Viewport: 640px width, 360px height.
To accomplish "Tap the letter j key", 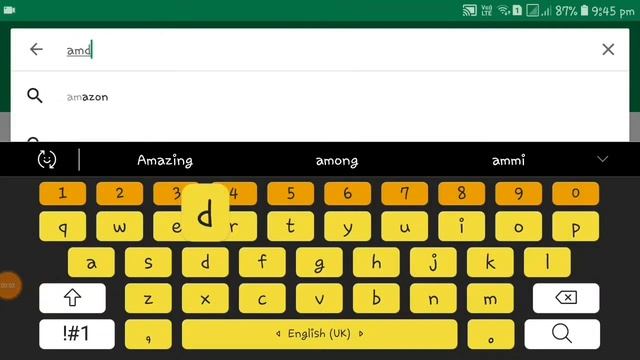I will (433, 262).
